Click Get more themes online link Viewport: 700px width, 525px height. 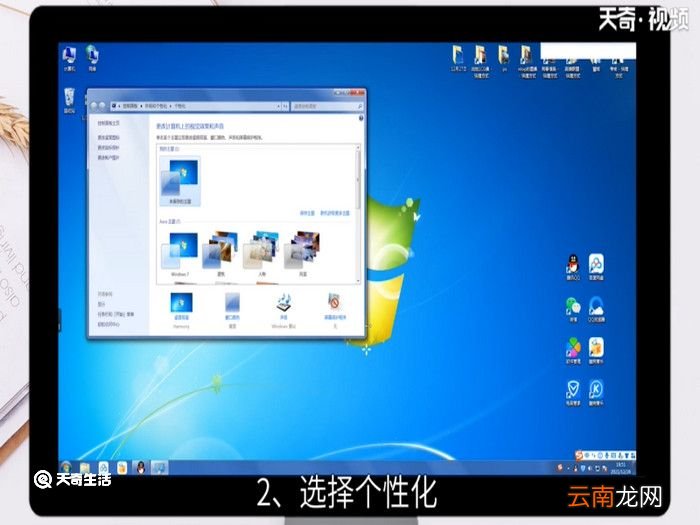(x=335, y=213)
